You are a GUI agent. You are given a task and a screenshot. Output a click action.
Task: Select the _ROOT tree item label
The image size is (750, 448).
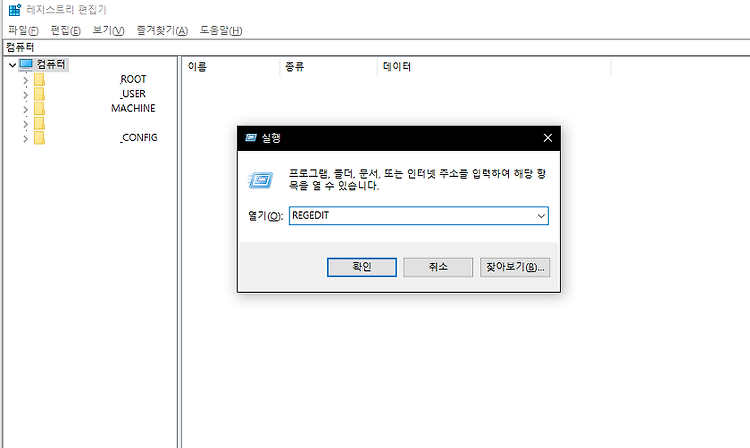click(133, 79)
